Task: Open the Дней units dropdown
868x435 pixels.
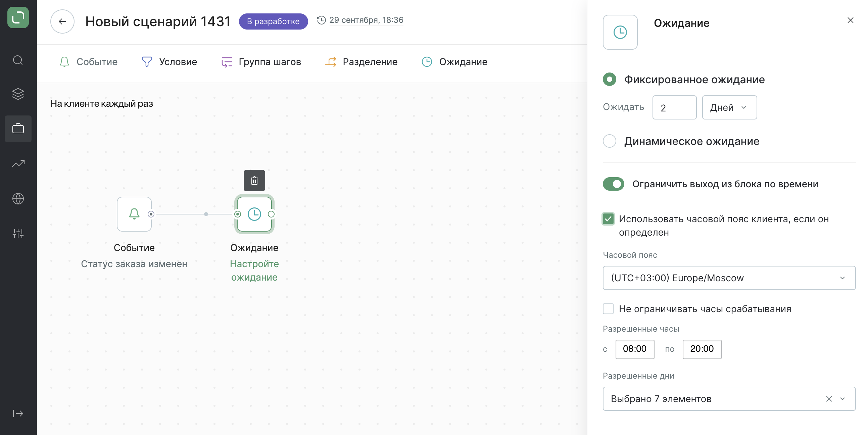Action: click(x=729, y=107)
